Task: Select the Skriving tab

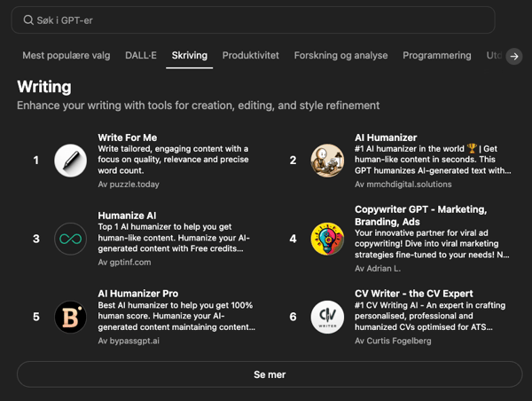Action: click(x=190, y=55)
